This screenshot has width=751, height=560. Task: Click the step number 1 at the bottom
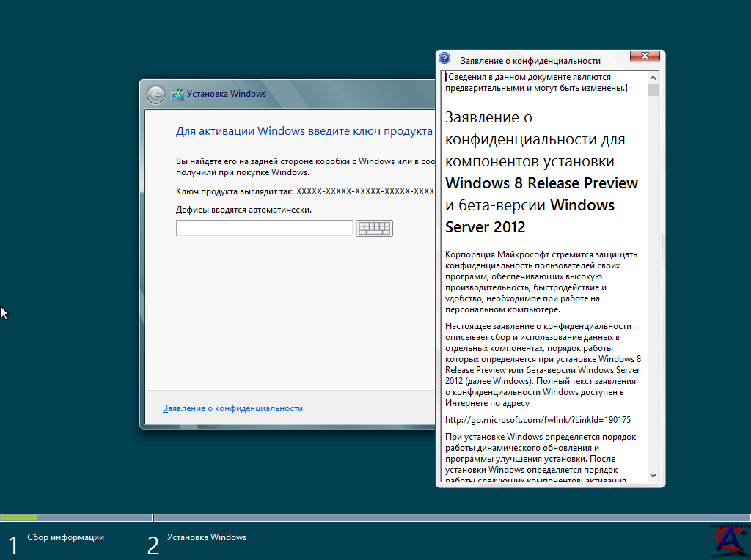point(12,545)
